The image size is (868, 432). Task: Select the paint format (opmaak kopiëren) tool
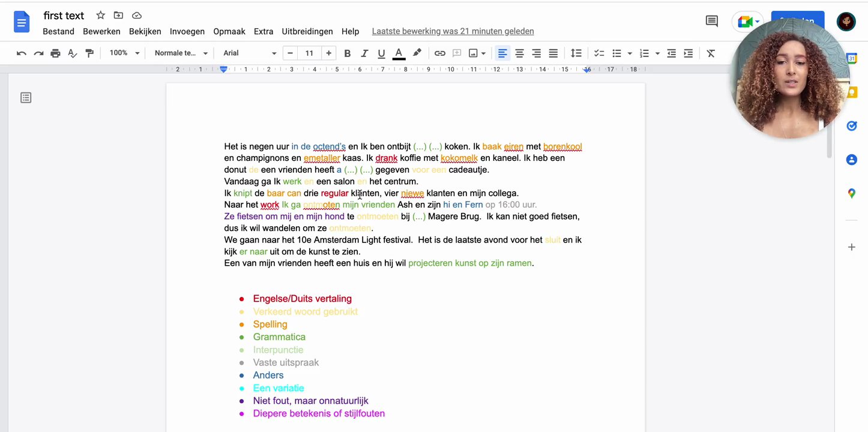(x=89, y=53)
